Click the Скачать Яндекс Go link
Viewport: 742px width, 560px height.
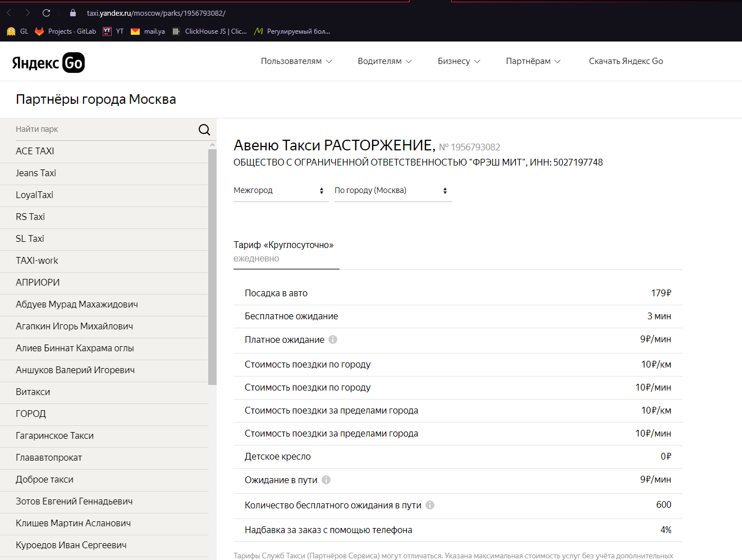pyautogui.click(x=626, y=61)
